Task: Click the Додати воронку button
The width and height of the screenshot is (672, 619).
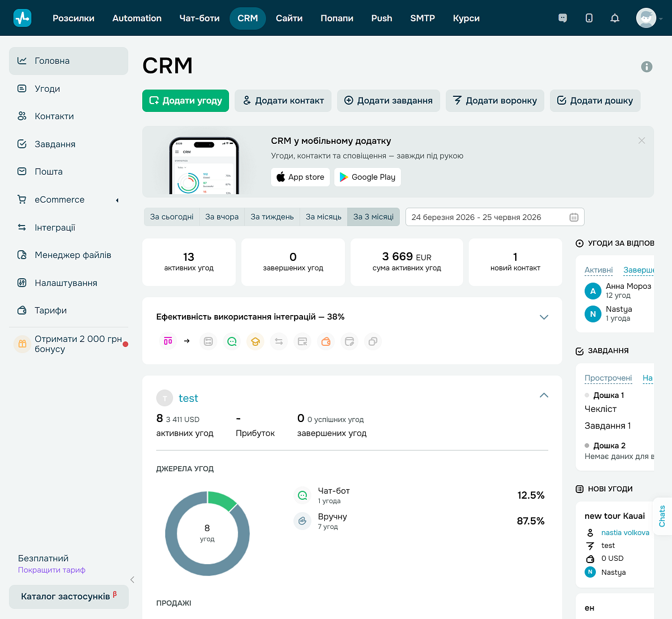Action: click(x=495, y=101)
